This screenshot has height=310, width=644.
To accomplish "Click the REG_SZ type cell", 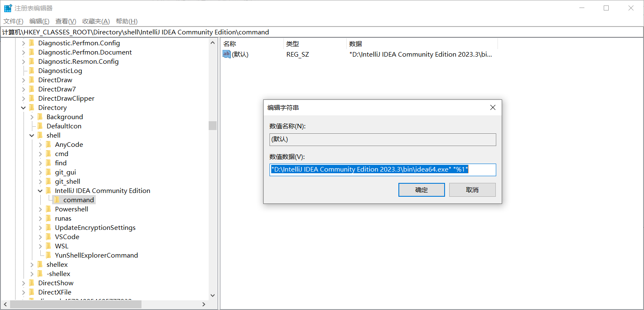I will point(298,54).
